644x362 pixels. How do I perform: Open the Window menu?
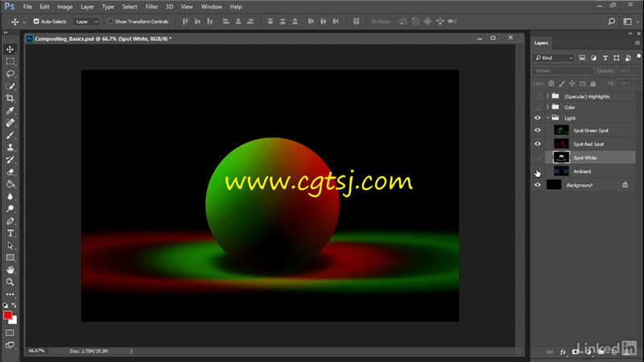coord(212,6)
